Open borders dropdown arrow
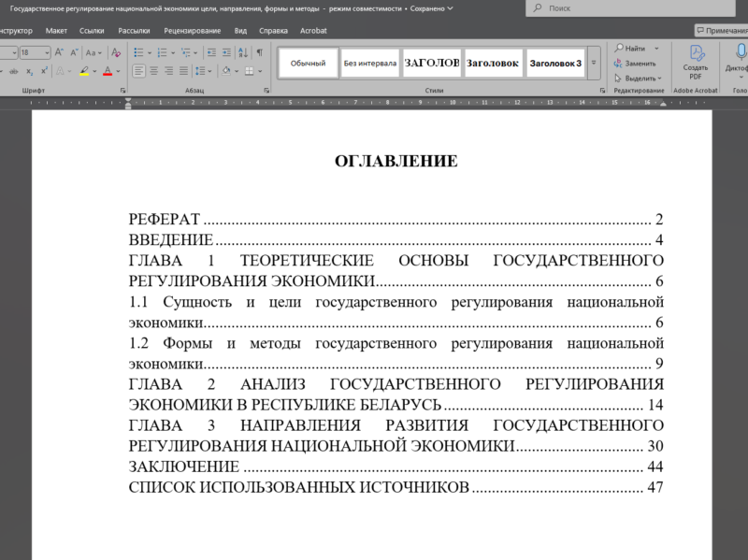Image resolution: width=748 pixels, height=560 pixels. coord(260,72)
